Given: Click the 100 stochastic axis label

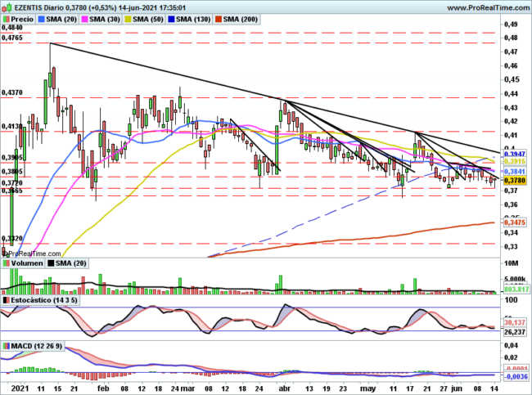Looking at the screenshot, I should (512, 300).
